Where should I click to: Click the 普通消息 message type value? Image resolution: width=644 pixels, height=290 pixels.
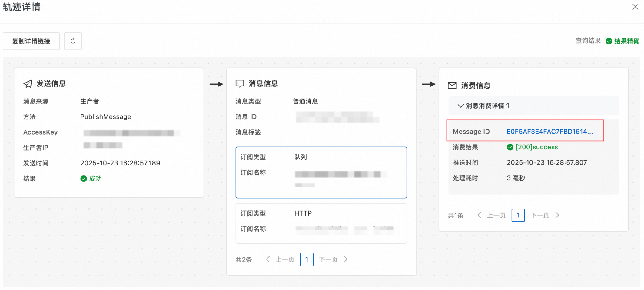pyautogui.click(x=305, y=101)
